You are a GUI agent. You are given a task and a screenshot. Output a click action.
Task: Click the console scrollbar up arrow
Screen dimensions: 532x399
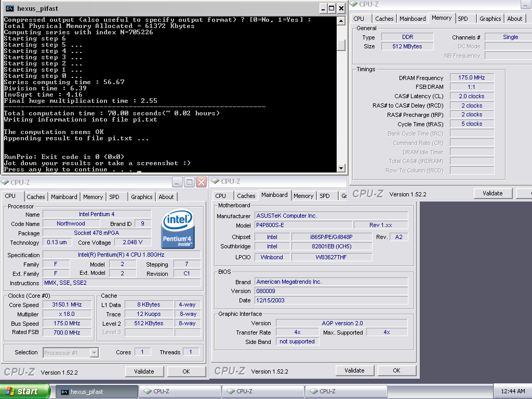(341, 21)
